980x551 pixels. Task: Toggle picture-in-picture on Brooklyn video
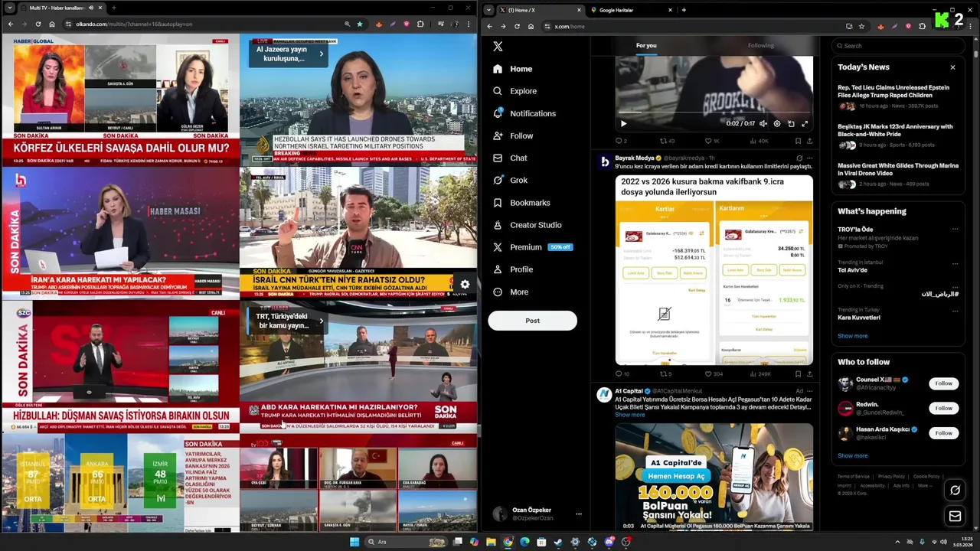click(791, 123)
